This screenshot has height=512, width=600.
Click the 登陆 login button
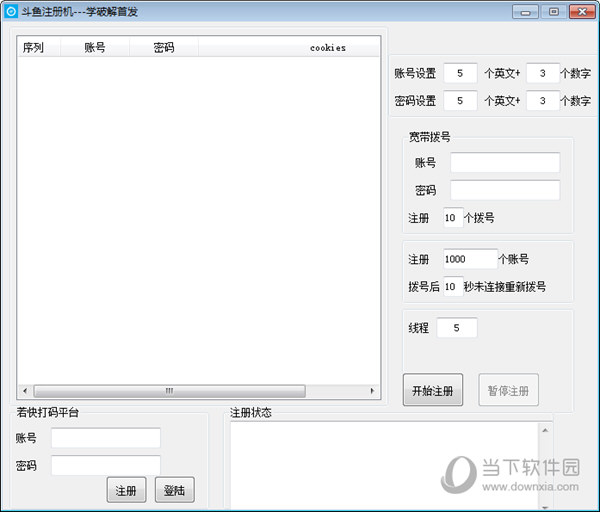pos(174,490)
